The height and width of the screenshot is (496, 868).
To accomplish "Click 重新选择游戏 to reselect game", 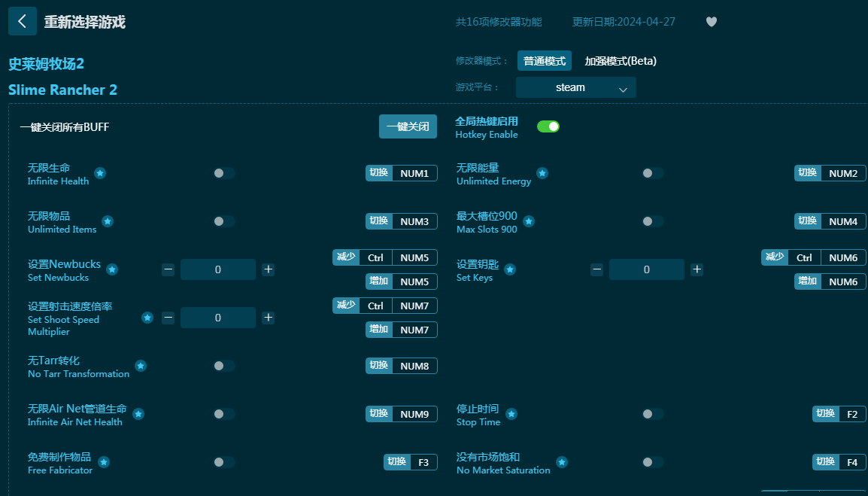I will 85,22.
